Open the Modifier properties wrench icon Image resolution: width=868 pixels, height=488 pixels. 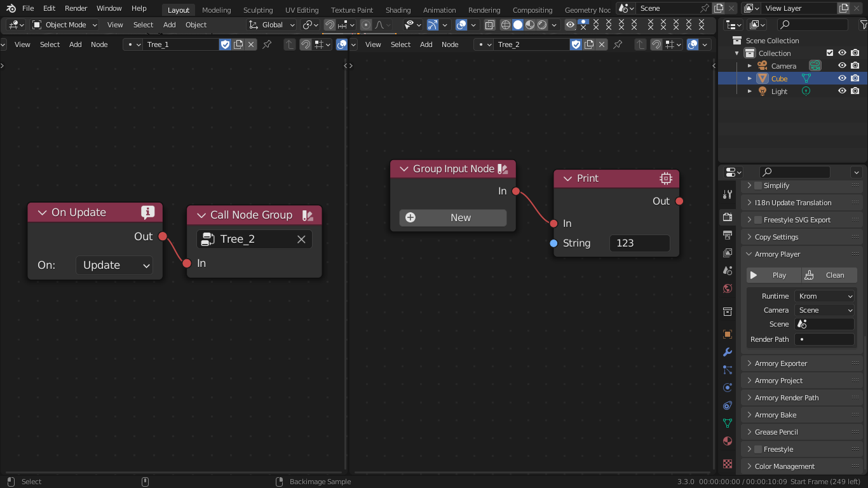(x=728, y=352)
